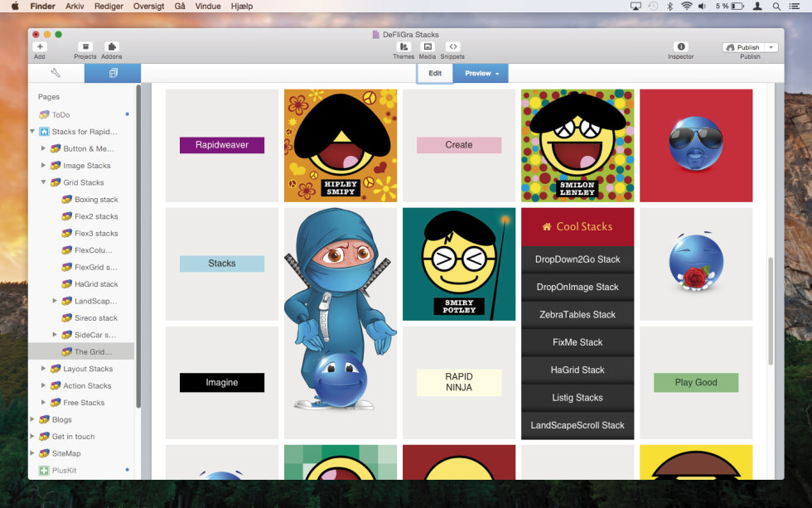Click the green Play Good button
The width and height of the screenshot is (812, 508).
click(696, 382)
